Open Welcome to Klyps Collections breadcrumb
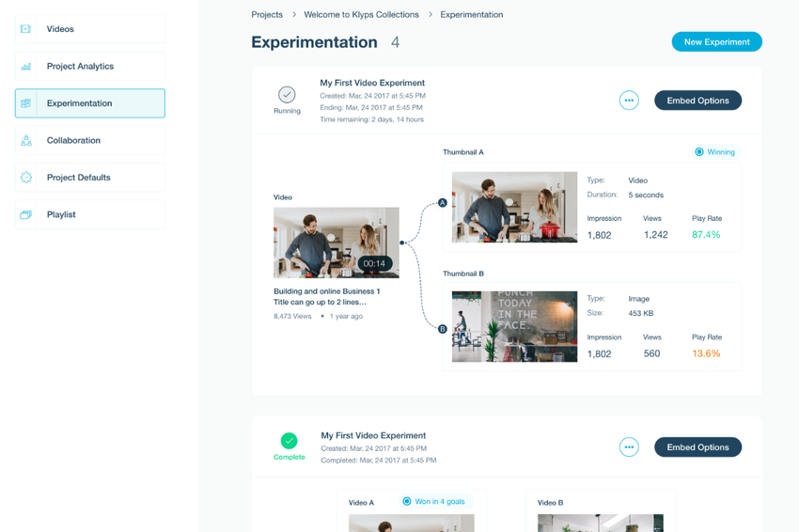Screen dimensions: 799x532 click(361, 15)
